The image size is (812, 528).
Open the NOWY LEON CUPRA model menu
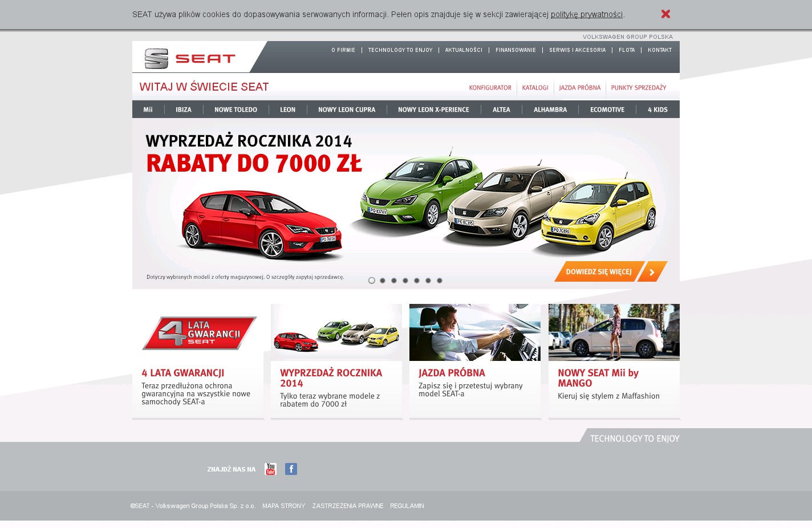347,109
